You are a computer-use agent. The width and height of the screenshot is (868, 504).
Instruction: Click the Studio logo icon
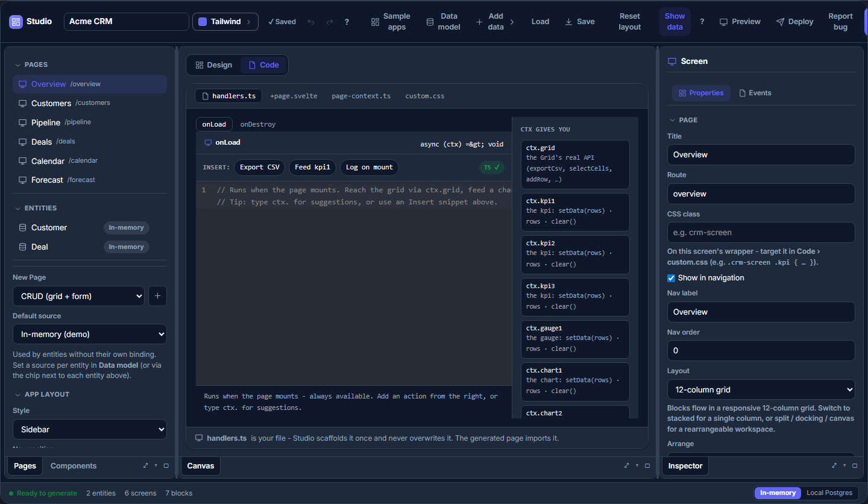[16, 21]
